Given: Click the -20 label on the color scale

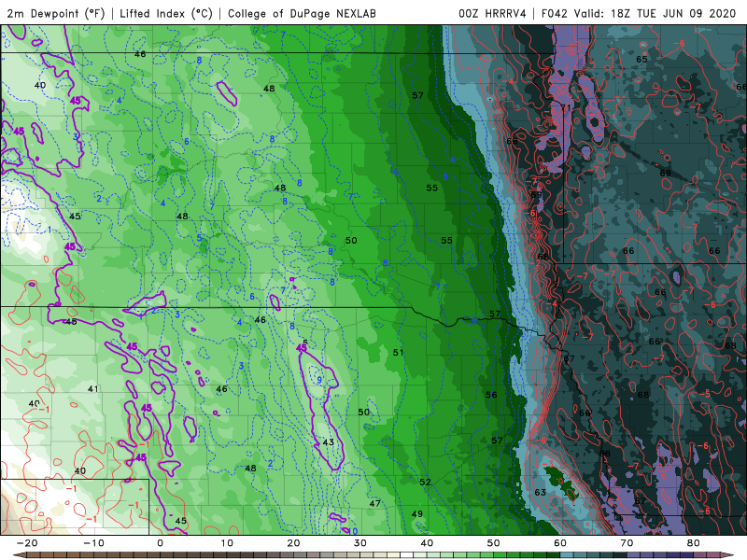Looking at the screenshot, I should [x=27, y=543].
